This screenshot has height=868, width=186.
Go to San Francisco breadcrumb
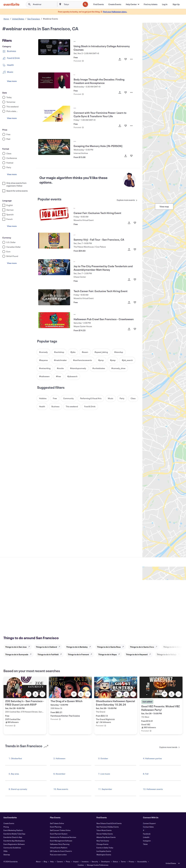click(33, 19)
